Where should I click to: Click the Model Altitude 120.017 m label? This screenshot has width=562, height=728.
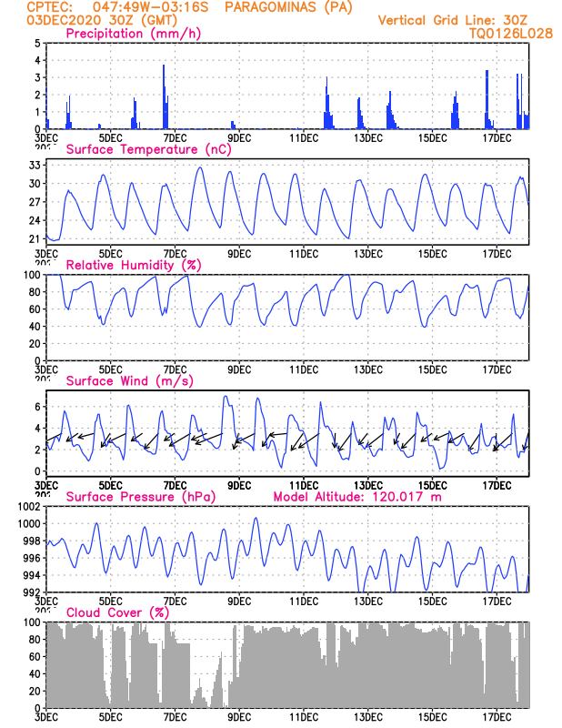click(357, 497)
